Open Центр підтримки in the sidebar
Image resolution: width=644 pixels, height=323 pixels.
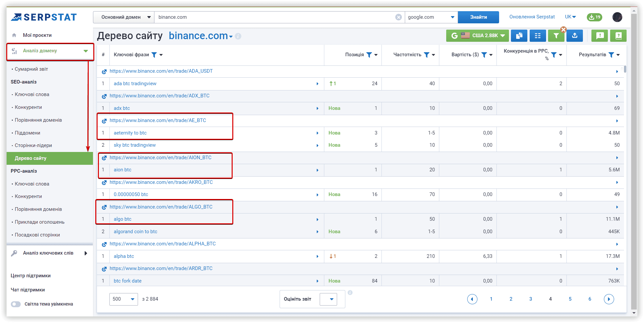click(x=31, y=276)
